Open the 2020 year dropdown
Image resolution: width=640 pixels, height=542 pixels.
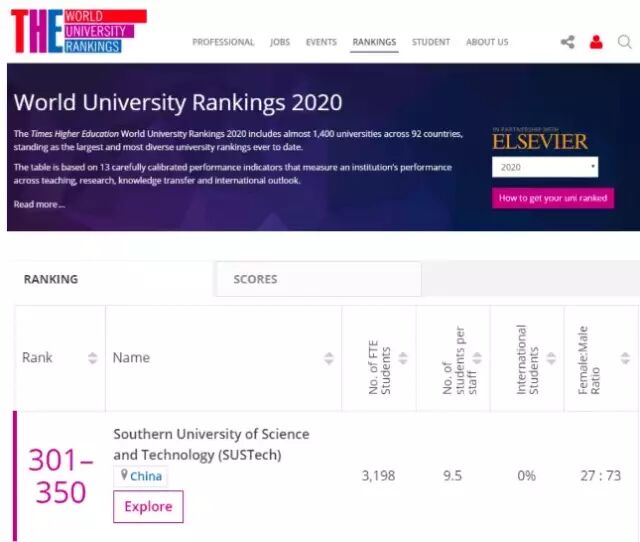pyautogui.click(x=545, y=167)
